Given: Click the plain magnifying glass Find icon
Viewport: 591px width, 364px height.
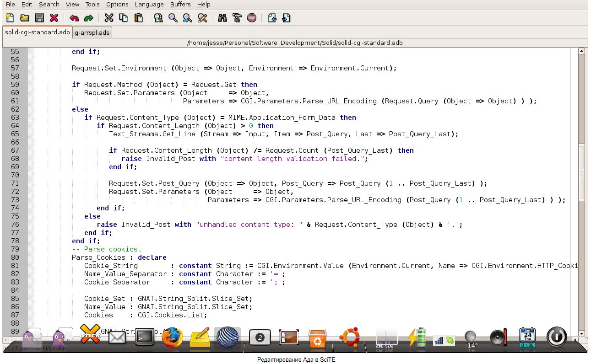Looking at the screenshot, I should [173, 18].
